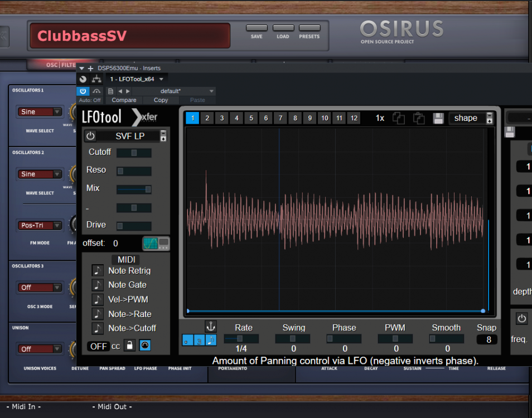
Task: Select LFO graph tab 10
Action: tap(325, 118)
